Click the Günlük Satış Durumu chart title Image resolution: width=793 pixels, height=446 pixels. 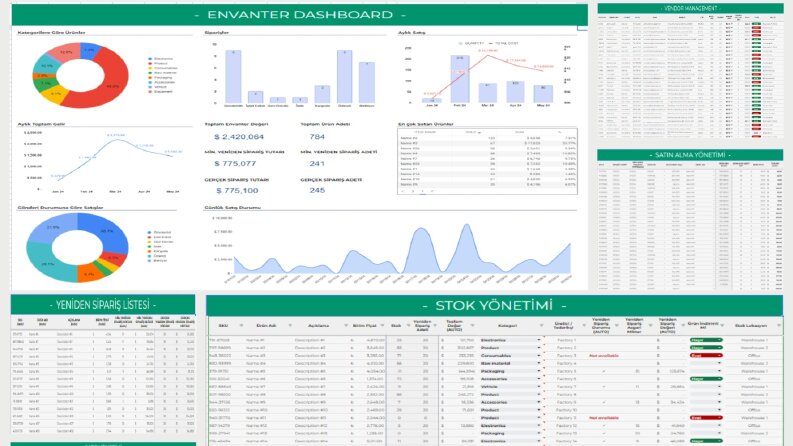tap(232, 207)
